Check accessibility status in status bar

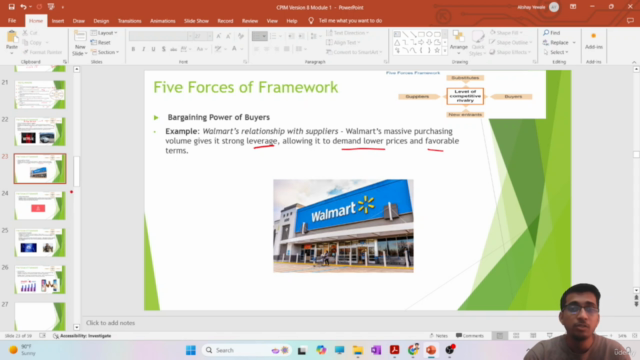pos(82,336)
